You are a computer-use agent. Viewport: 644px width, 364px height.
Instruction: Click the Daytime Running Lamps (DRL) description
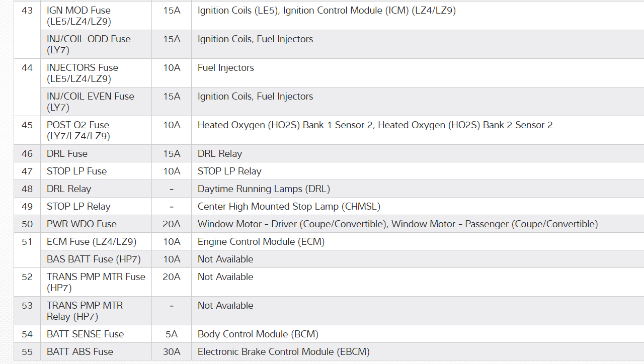[264, 189]
